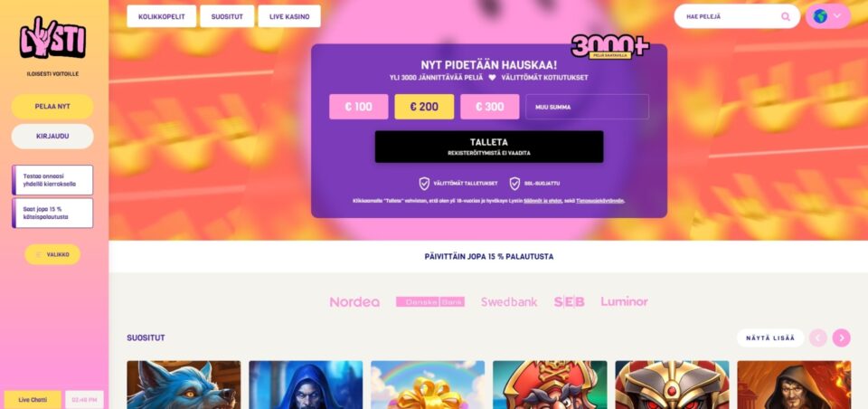Click the previous arrow in Suositut carousel
This screenshot has height=409, width=868.
(818, 338)
